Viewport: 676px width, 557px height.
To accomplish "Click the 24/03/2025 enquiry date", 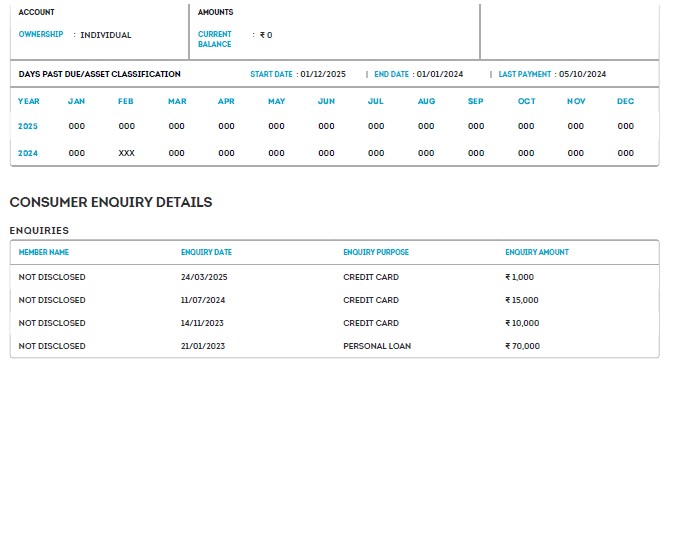I will pos(204,277).
